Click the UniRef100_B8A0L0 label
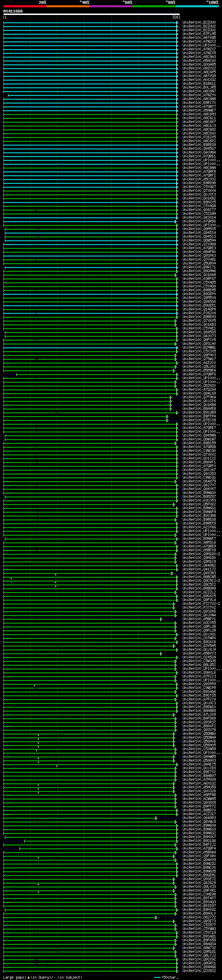 pos(199,913)
